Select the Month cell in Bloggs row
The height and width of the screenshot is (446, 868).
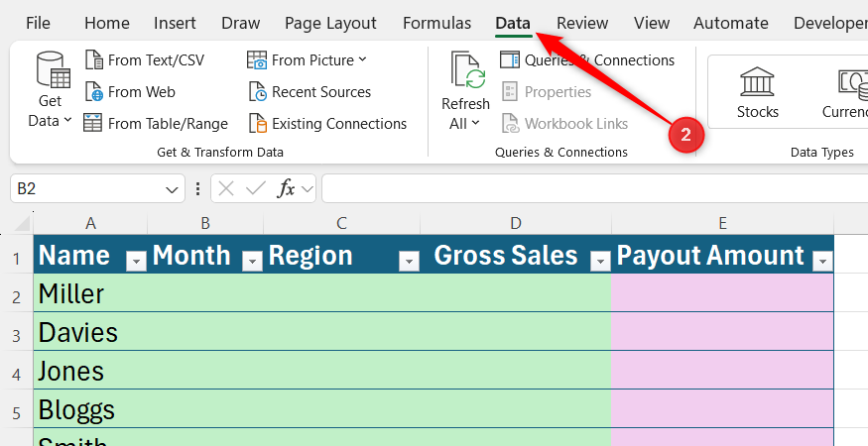coord(205,409)
